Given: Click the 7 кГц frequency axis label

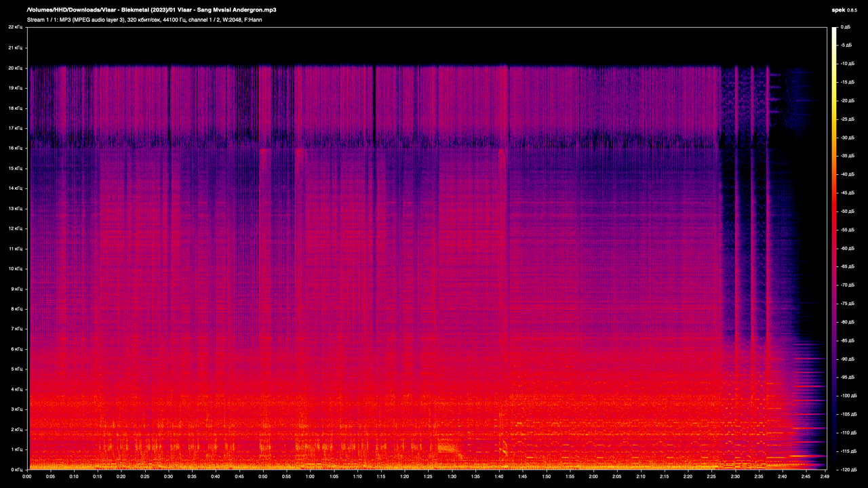Looking at the screenshot, I should (x=16, y=329).
